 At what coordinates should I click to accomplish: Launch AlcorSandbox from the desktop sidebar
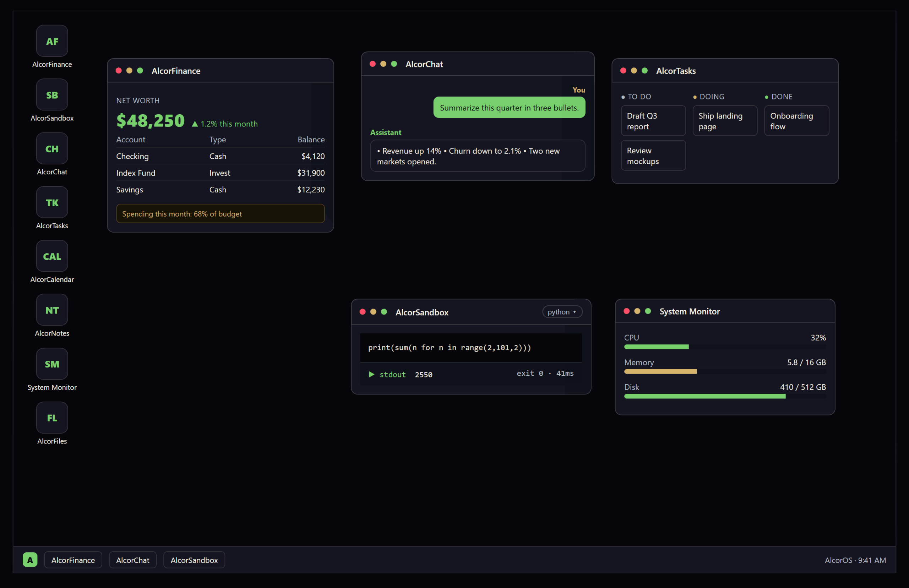click(52, 95)
